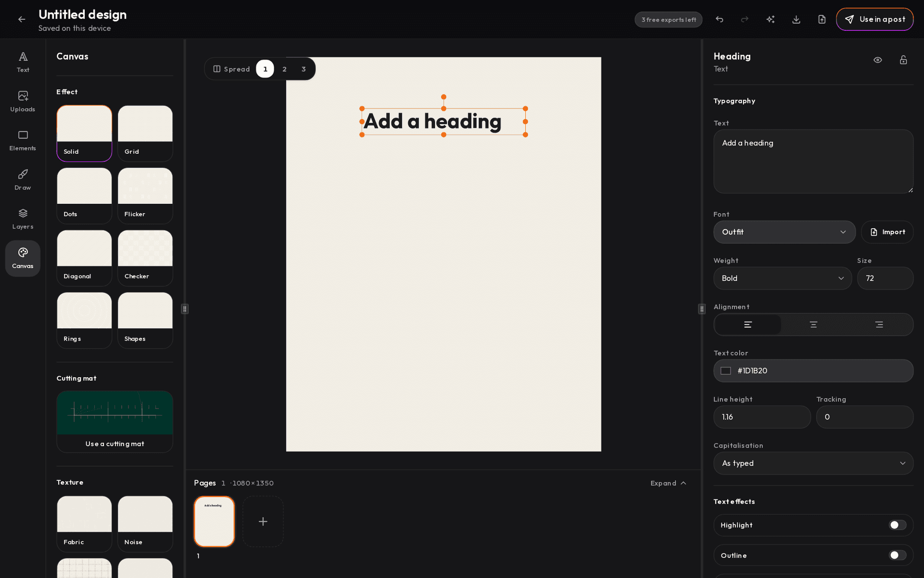Open the Uploads panel
Viewport: 924px width, 578px height.
(23, 101)
